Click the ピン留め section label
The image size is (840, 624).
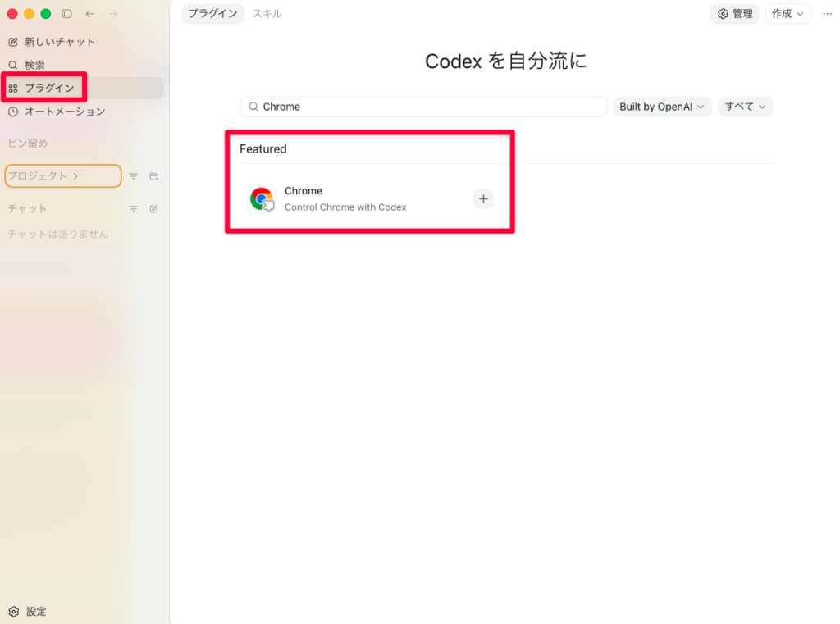[x=27, y=143]
